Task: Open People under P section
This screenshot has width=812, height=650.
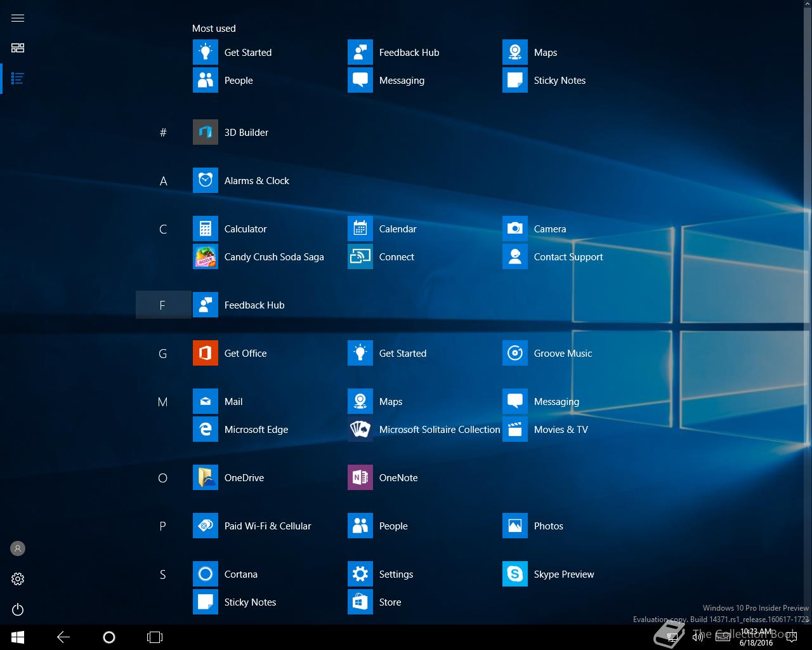Action: pyautogui.click(x=378, y=526)
